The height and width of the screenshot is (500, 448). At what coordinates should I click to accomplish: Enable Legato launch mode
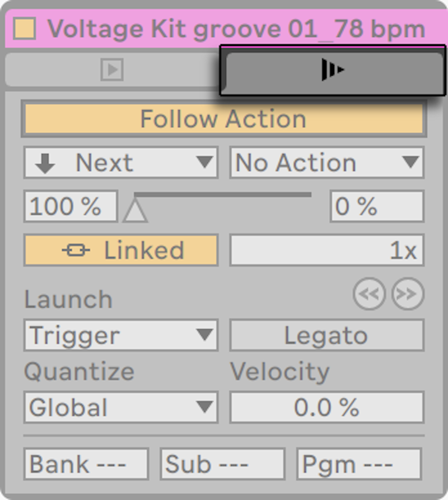click(x=326, y=335)
